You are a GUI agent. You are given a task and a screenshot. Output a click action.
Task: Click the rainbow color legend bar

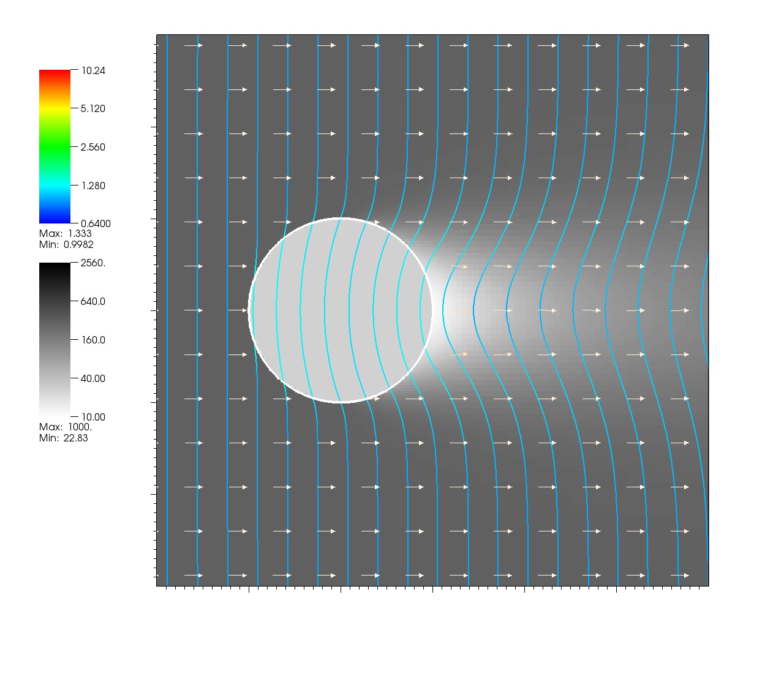click(x=55, y=146)
